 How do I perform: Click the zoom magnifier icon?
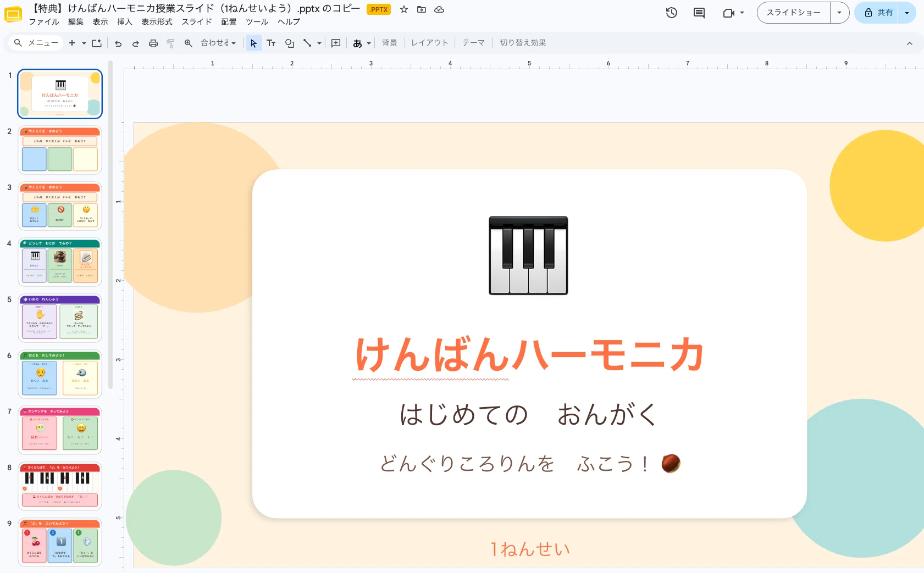click(189, 43)
